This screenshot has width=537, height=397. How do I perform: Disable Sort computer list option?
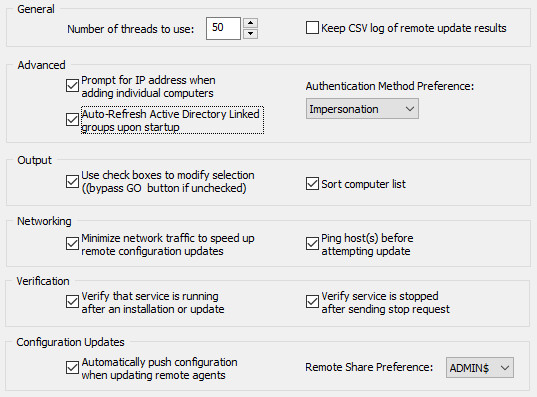[x=312, y=184]
